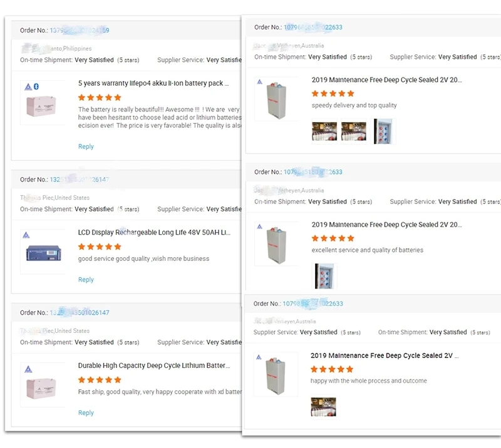The image size is (501, 448).
Task: Open LCD Display Rechargeable Long Life 48V product link
Action: pyautogui.click(x=154, y=233)
